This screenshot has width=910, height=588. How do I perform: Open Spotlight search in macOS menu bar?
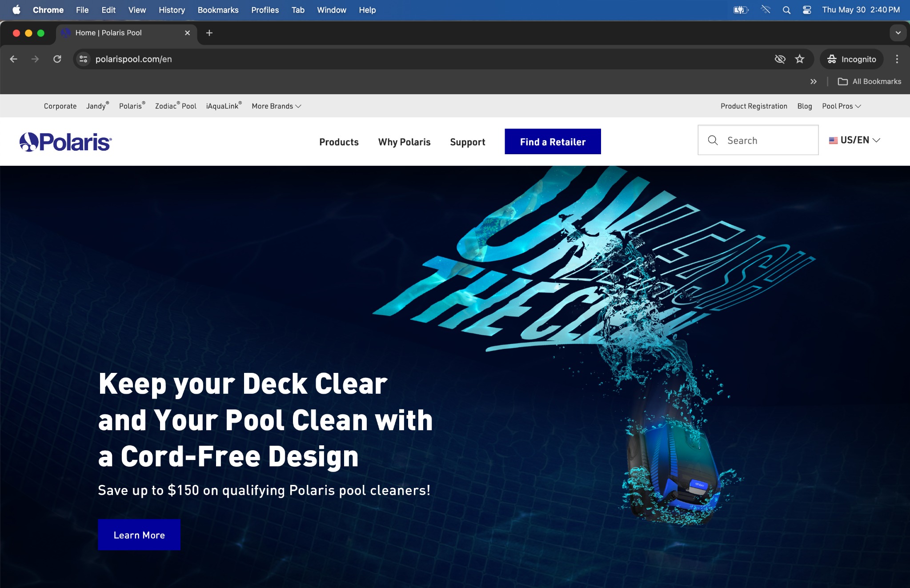(786, 10)
